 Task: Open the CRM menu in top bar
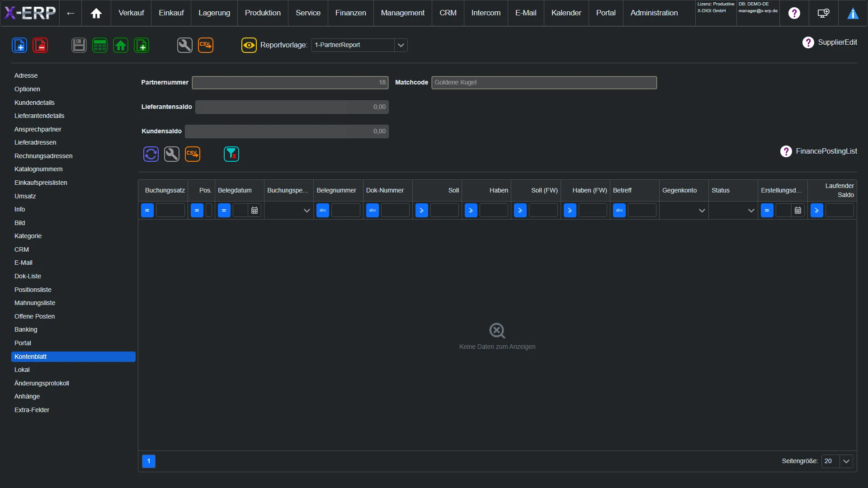tap(448, 13)
